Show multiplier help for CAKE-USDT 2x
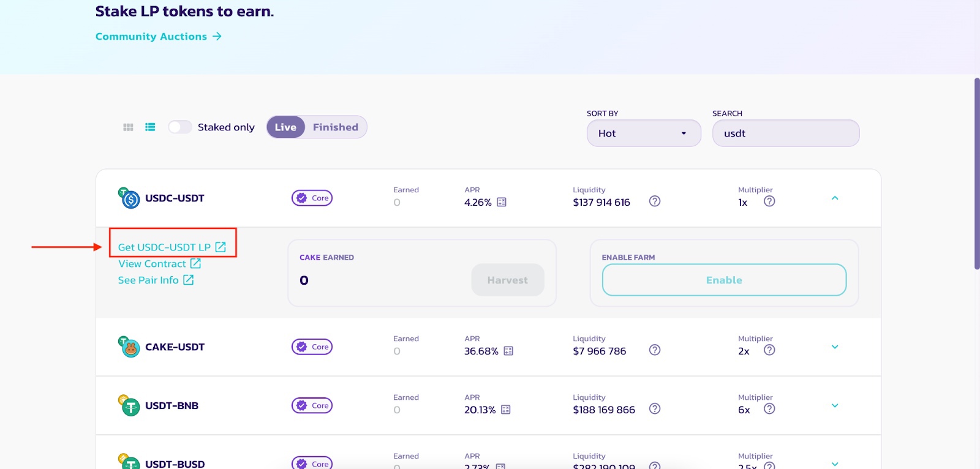The height and width of the screenshot is (469, 980). coord(769,350)
